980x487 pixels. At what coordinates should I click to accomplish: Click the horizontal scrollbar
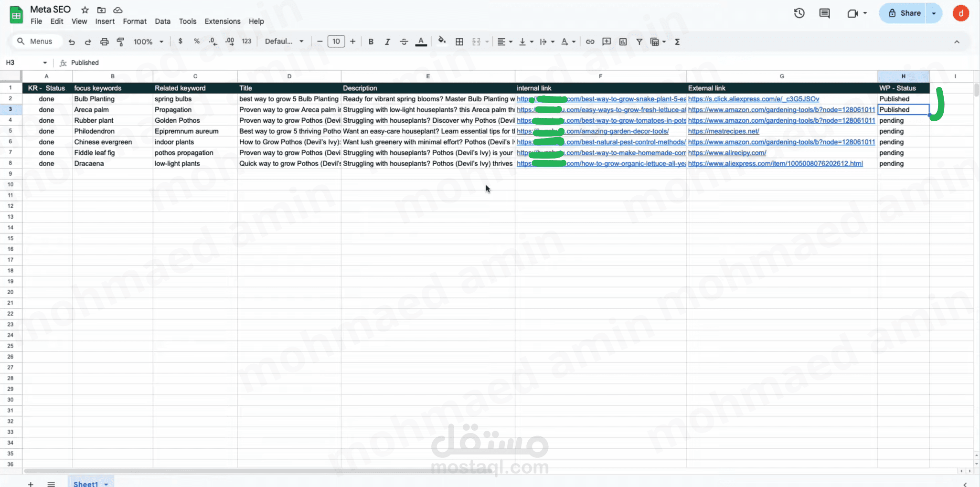258,471
